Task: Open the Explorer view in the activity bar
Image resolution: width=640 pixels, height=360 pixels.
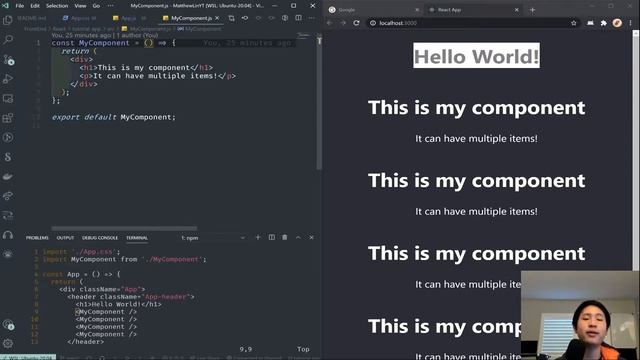Action: click(x=8, y=20)
